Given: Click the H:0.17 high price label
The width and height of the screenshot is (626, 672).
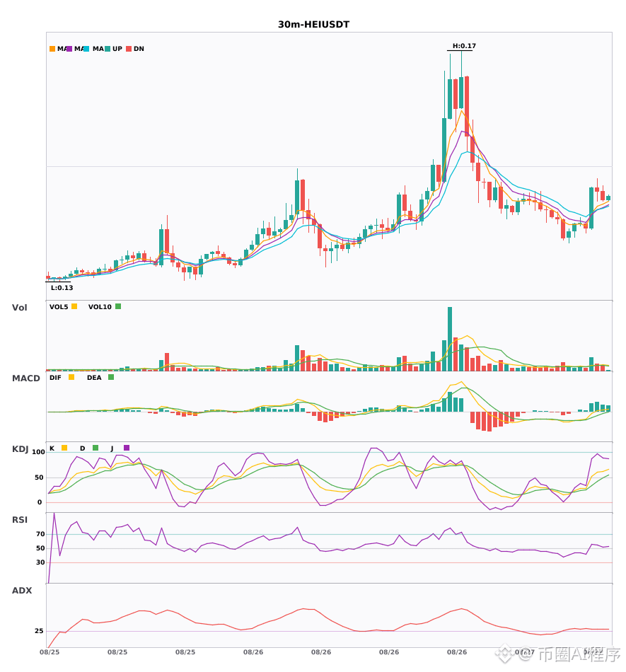Looking at the screenshot, I should [464, 46].
